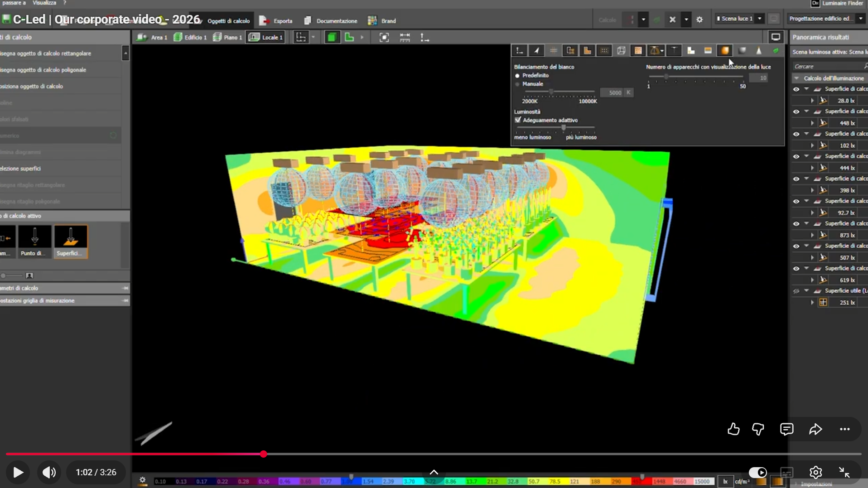Open the luminaire view icon dropdown arrow

click(662, 51)
